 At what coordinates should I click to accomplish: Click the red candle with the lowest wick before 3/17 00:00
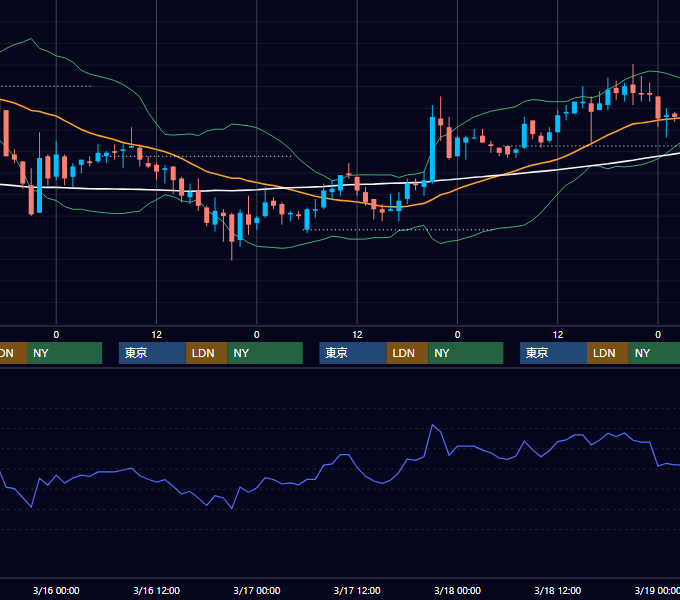coord(232,228)
